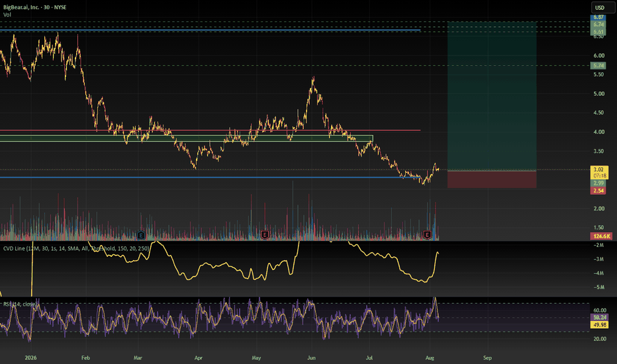The image size is (617, 364).
Task: Click the 07:18 bar countdown label
Action: point(600,175)
